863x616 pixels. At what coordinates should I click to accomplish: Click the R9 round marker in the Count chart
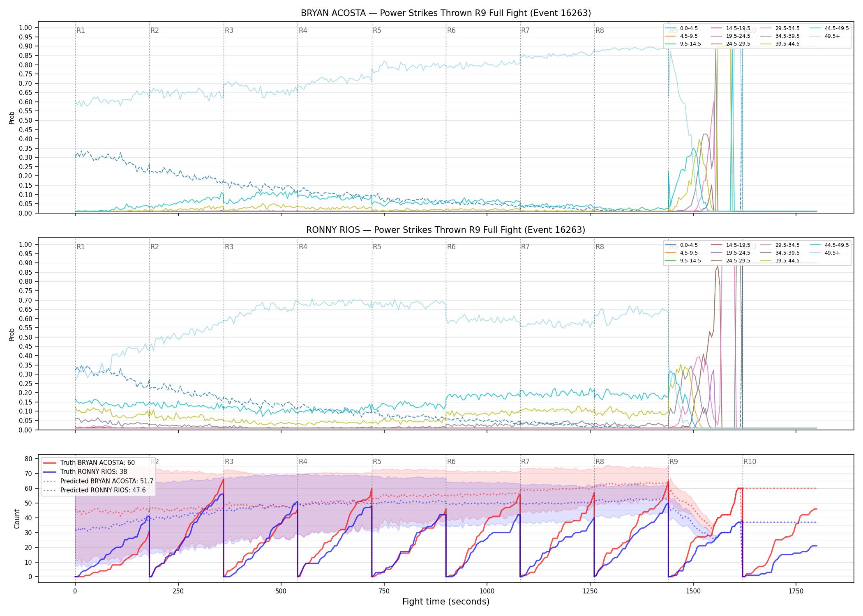[x=674, y=462]
